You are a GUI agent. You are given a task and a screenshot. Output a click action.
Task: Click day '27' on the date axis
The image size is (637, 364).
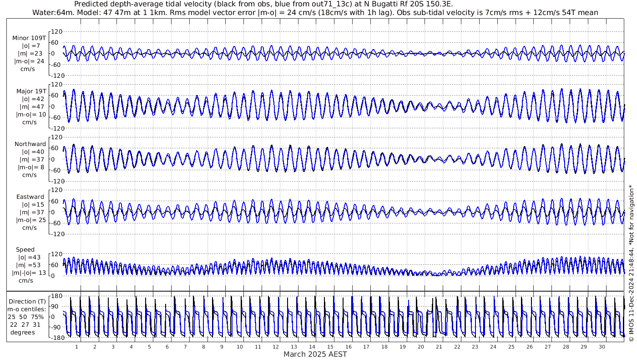tap(548, 347)
